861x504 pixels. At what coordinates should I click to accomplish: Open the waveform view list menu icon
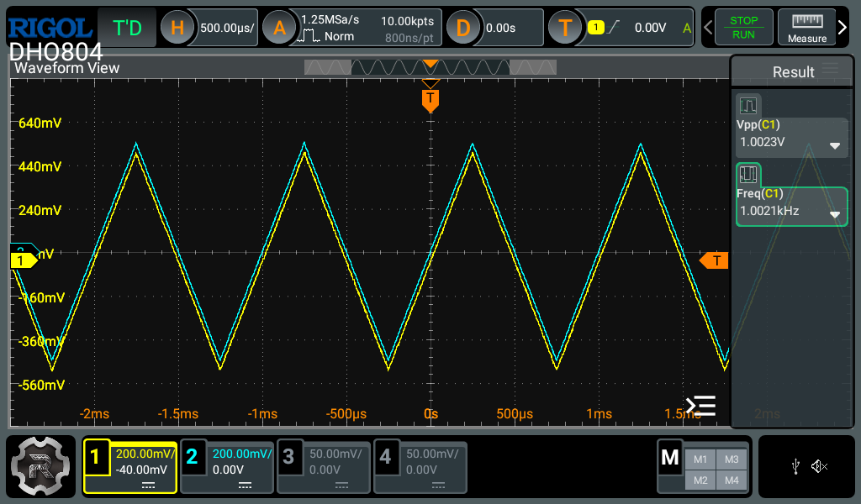coord(700,406)
